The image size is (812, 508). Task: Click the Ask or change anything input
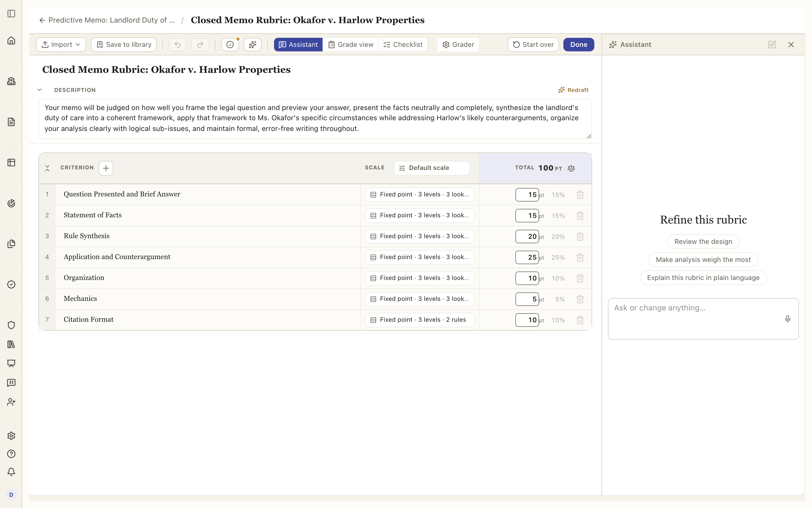[703, 319]
